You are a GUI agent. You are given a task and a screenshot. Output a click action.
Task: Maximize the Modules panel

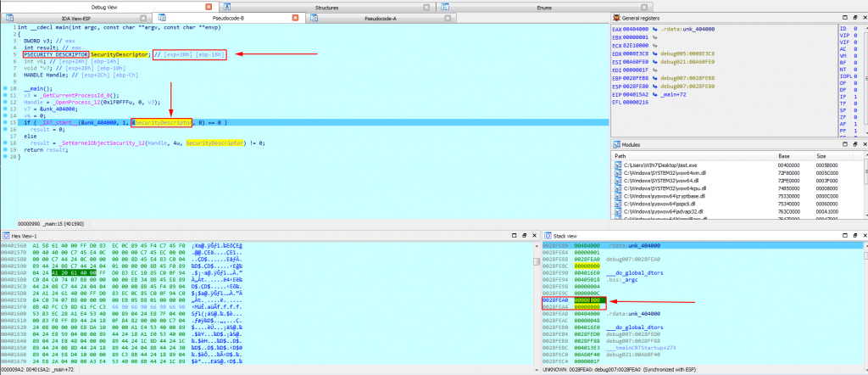845,144
